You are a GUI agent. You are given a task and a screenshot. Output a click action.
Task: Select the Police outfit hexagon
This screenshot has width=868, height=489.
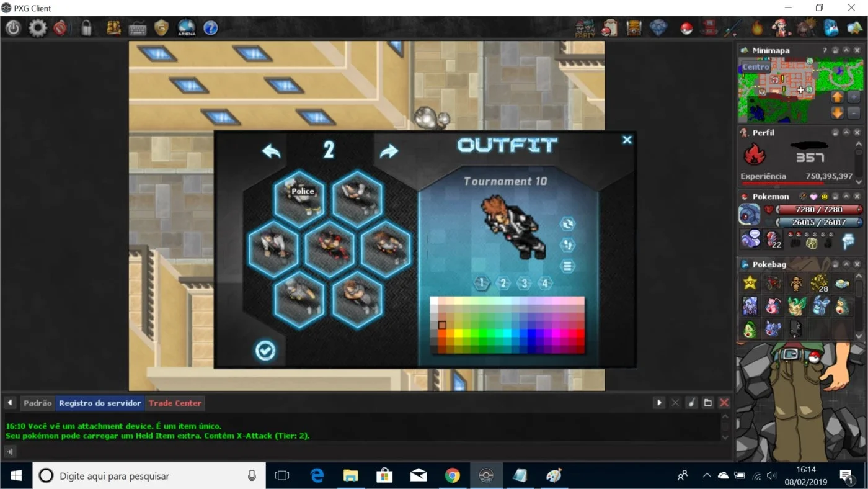click(299, 199)
